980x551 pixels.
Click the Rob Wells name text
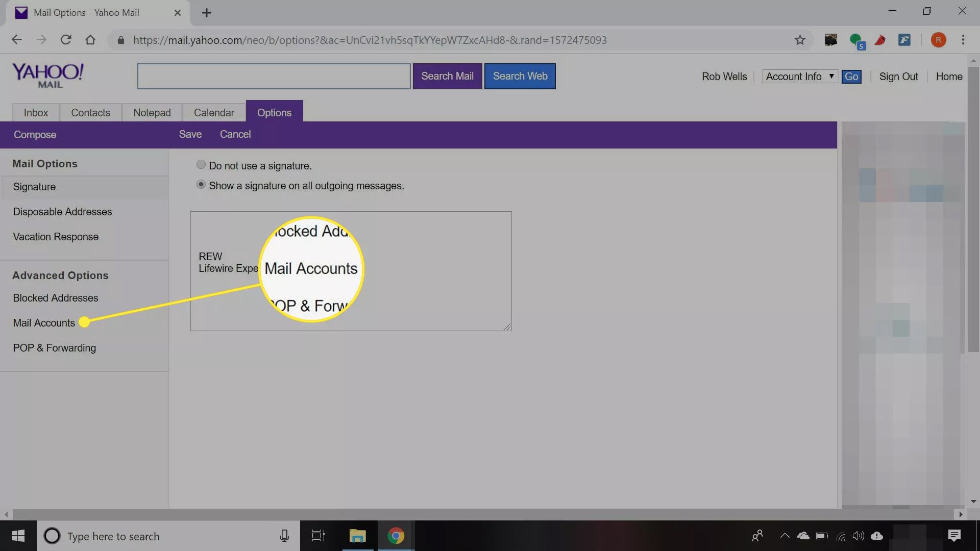(724, 77)
